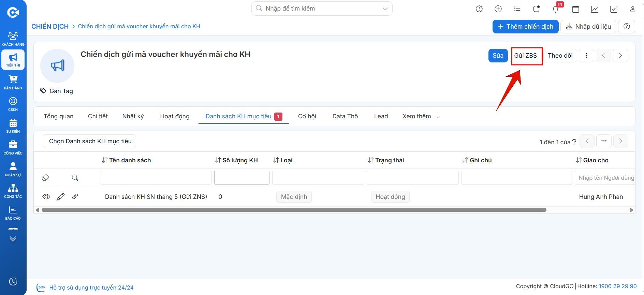Go to the previous campaign record
Viewport: 644px width, 295px height.
[x=603, y=56]
